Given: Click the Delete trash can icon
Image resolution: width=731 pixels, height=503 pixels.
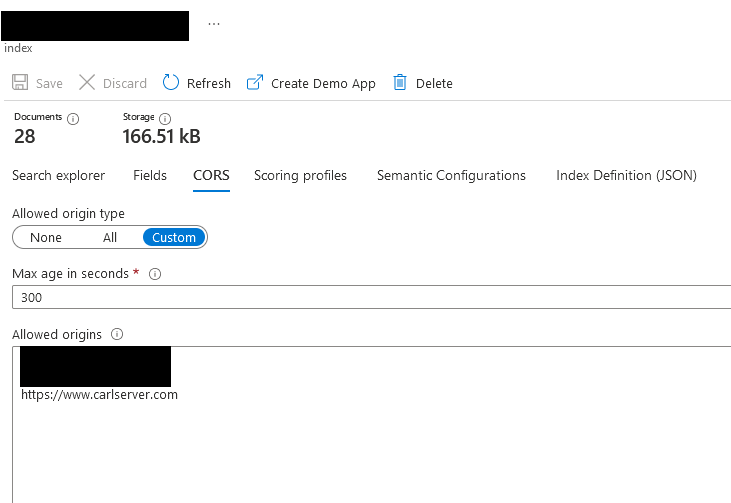Looking at the screenshot, I should tap(400, 83).
